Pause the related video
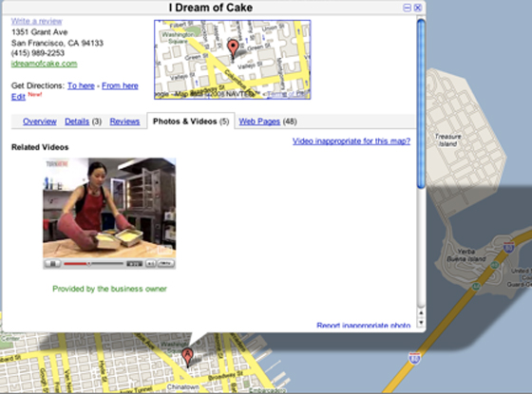The width and height of the screenshot is (532, 394). pyautogui.click(x=52, y=264)
